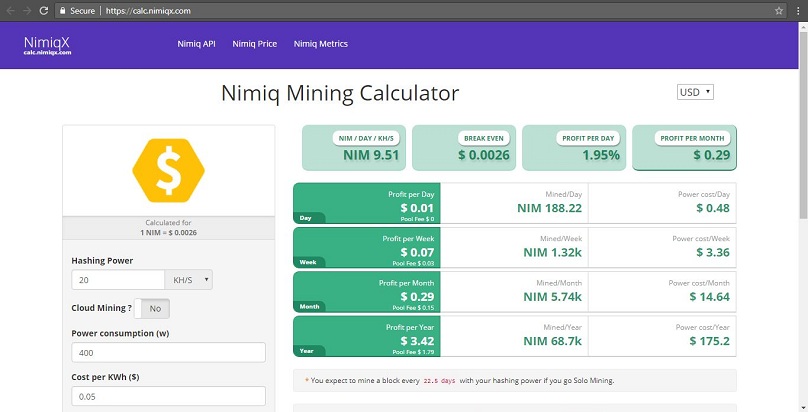
Task: Click the NimiqX site logo
Action: click(x=47, y=45)
